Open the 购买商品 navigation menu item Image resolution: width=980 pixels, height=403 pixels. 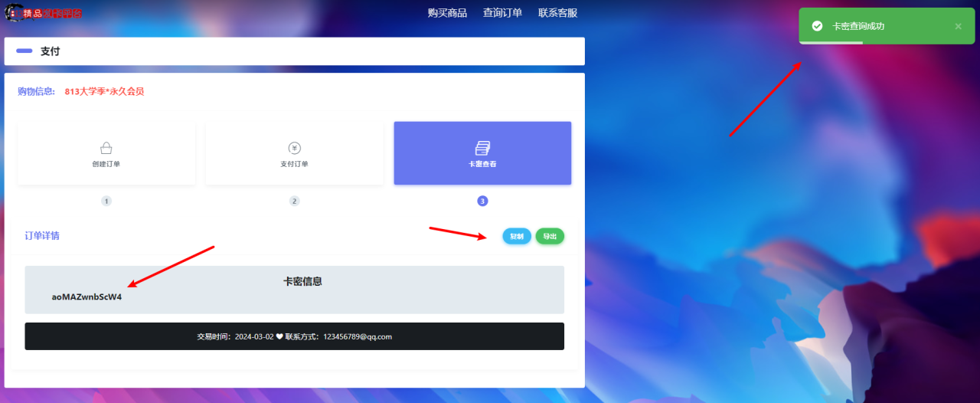(447, 13)
